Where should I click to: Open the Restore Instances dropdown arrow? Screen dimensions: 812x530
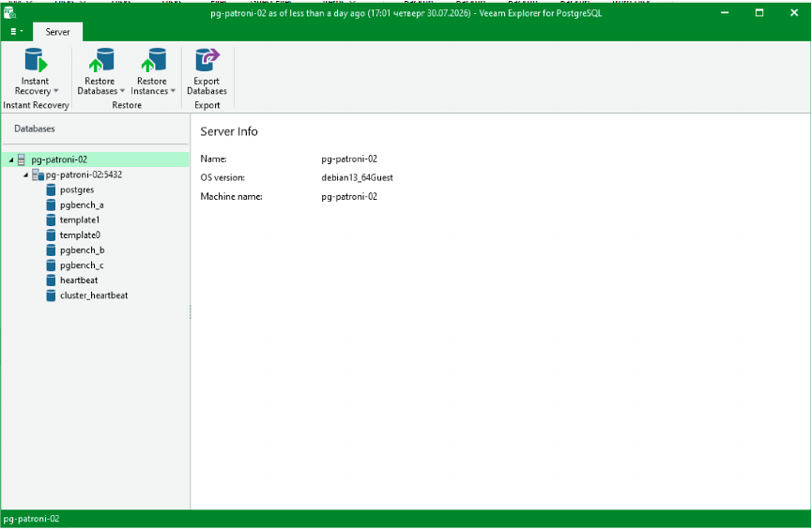pyautogui.click(x=173, y=91)
